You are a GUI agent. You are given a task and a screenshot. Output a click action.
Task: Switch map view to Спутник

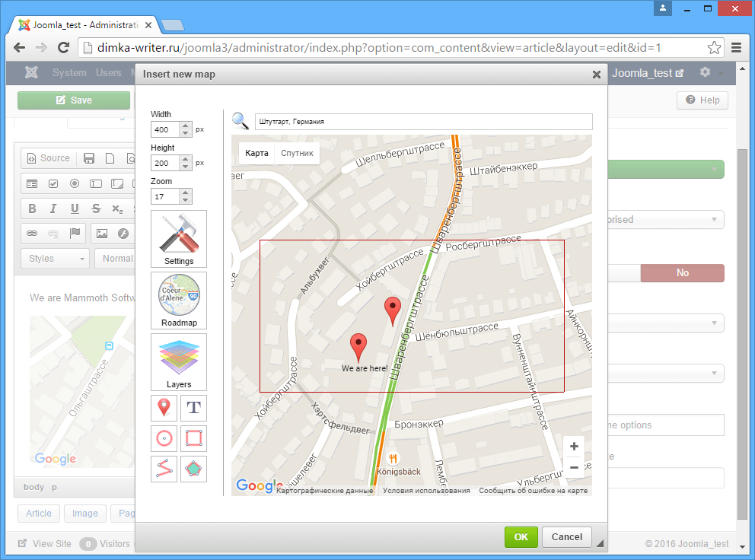(297, 153)
